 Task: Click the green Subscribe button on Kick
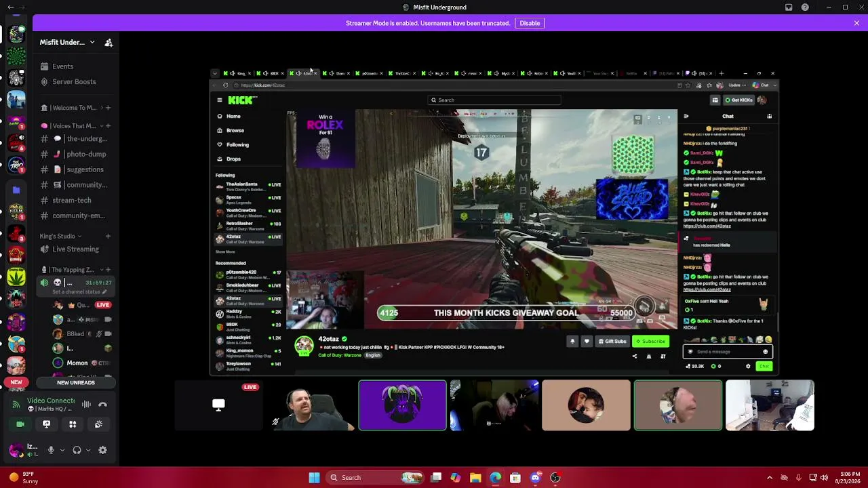point(650,342)
